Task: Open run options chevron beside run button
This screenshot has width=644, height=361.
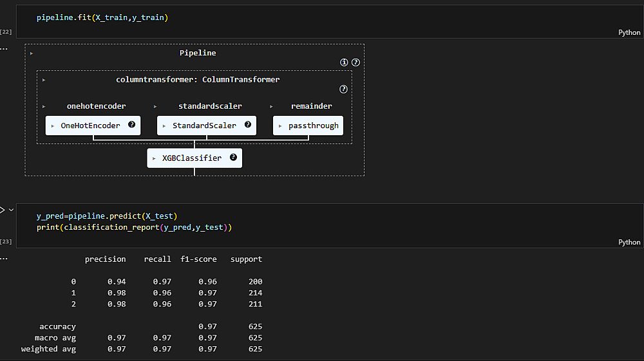Action: [x=11, y=210]
